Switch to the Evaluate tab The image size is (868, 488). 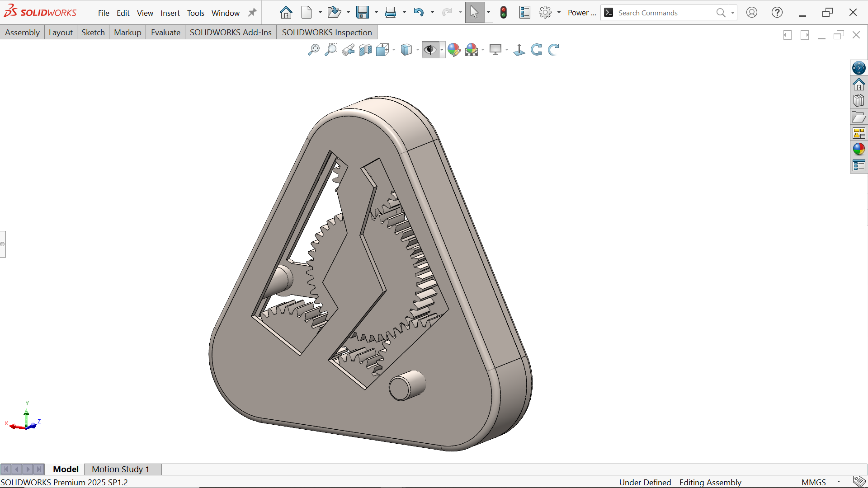point(165,32)
